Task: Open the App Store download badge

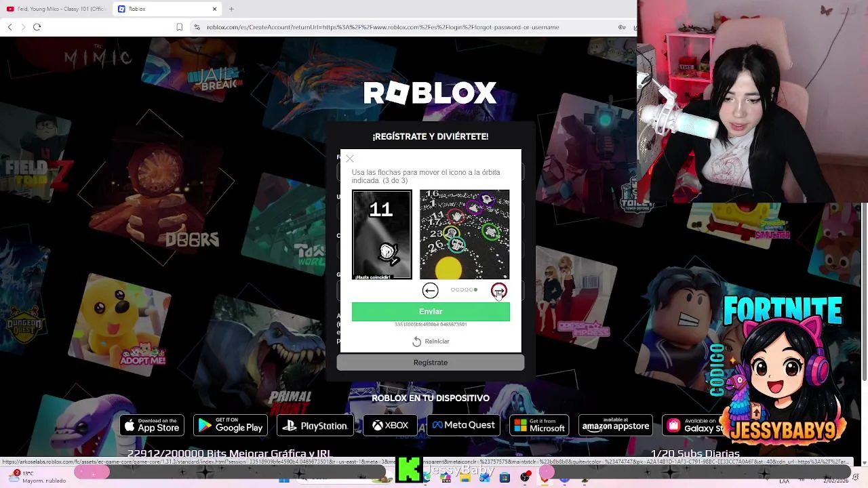Action: 151,426
